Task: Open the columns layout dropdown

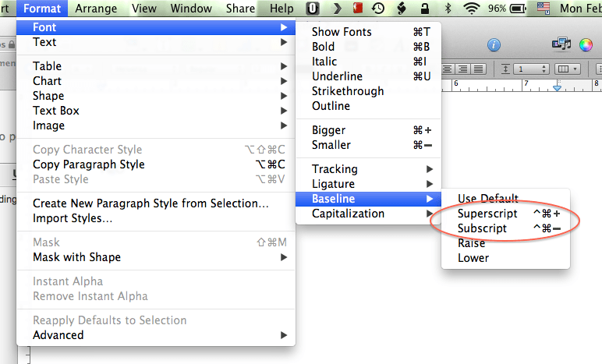Action: (x=565, y=69)
